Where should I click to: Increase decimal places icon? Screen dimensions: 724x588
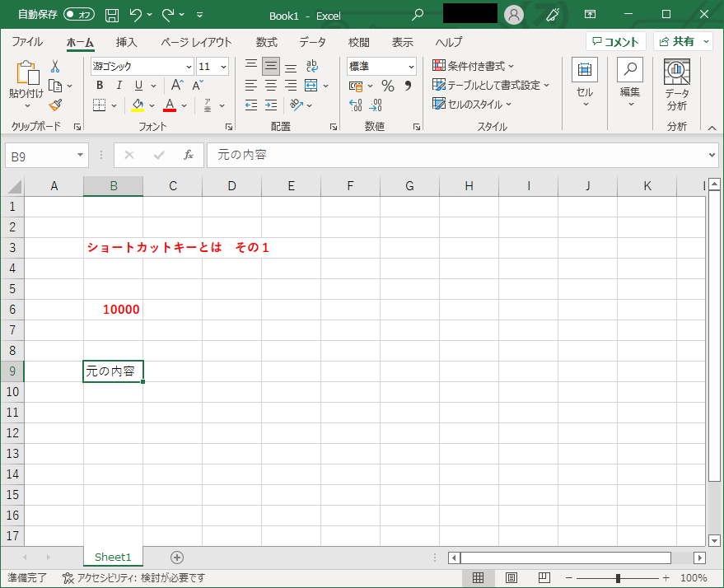tap(356, 105)
